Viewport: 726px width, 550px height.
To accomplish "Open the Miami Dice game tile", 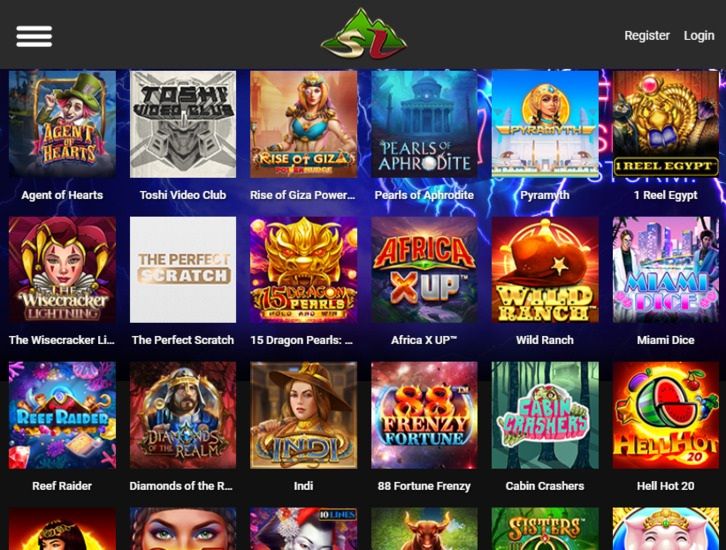I will [x=666, y=269].
